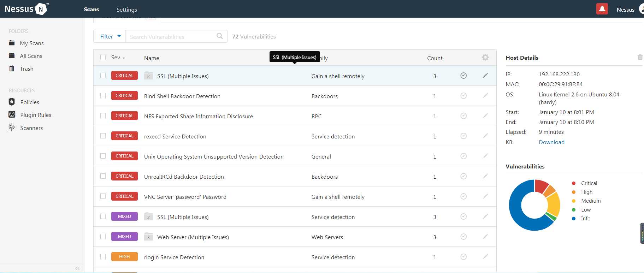Open the Scans tab in top navigation
Image resolution: width=644 pixels, height=273 pixels.
click(x=91, y=10)
